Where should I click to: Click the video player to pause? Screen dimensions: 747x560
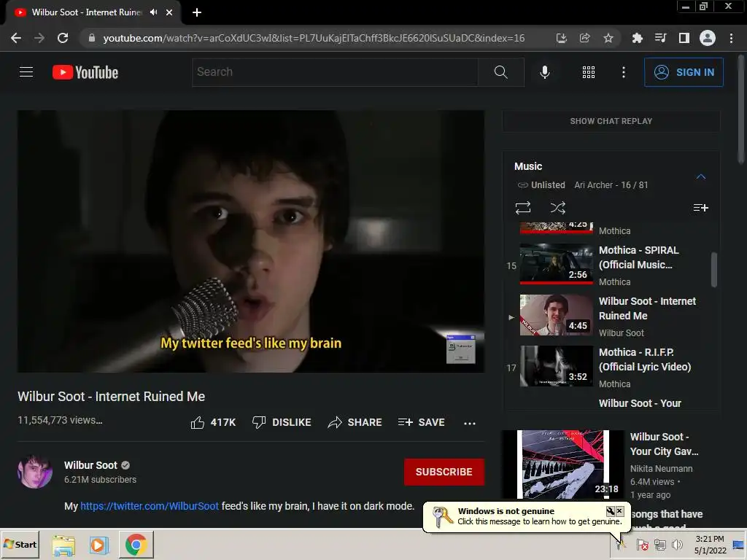[251, 241]
